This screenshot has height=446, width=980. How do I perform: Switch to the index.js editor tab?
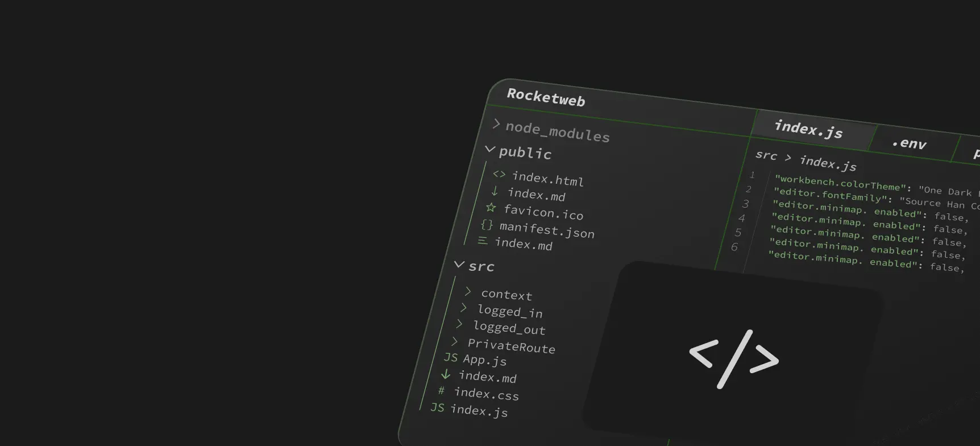(x=813, y=129)
